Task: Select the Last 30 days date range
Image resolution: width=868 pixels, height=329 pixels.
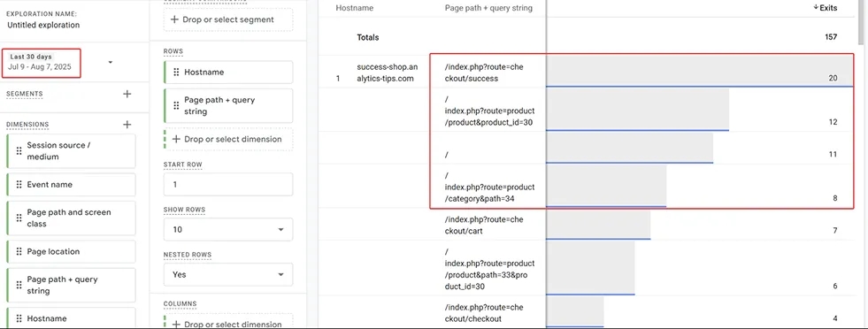Action: (x=42, y=63)
